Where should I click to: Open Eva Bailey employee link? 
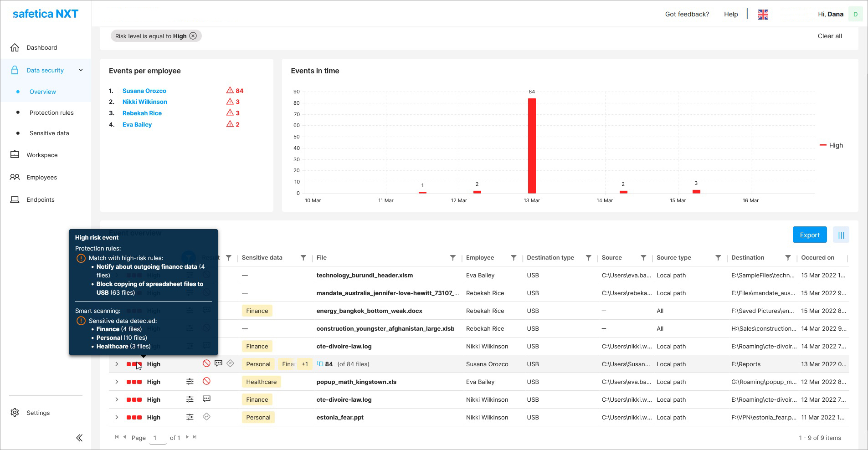tap(137, 124)
